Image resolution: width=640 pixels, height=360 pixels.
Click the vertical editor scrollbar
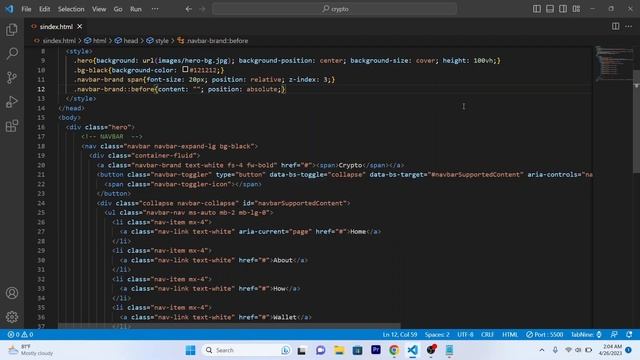click(x=636, y=121)
